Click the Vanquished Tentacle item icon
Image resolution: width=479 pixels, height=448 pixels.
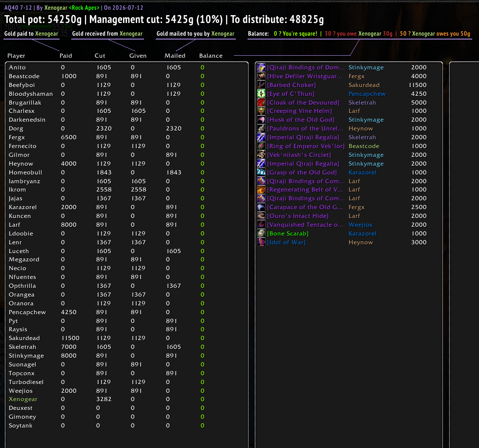coord(261,225)
